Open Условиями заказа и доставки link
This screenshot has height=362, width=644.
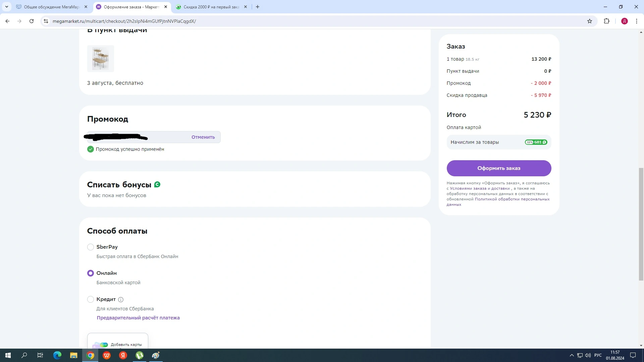[x=480, y=188]
